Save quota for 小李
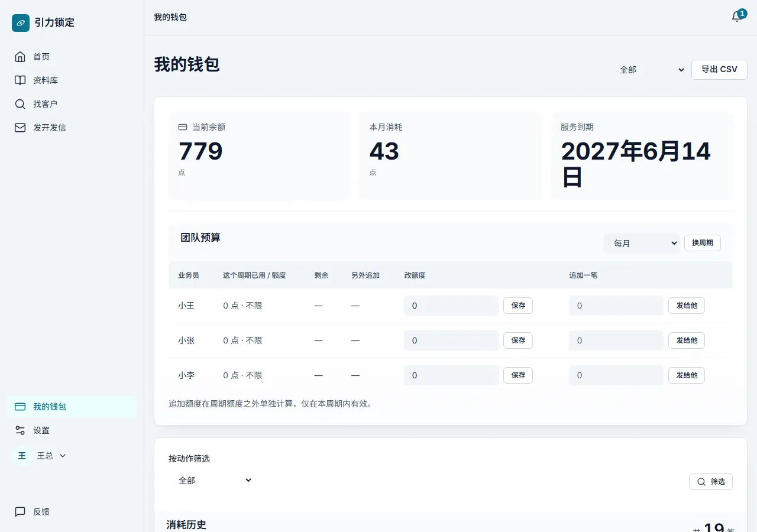This screenshot has height=532, width=757. point(518,375)
